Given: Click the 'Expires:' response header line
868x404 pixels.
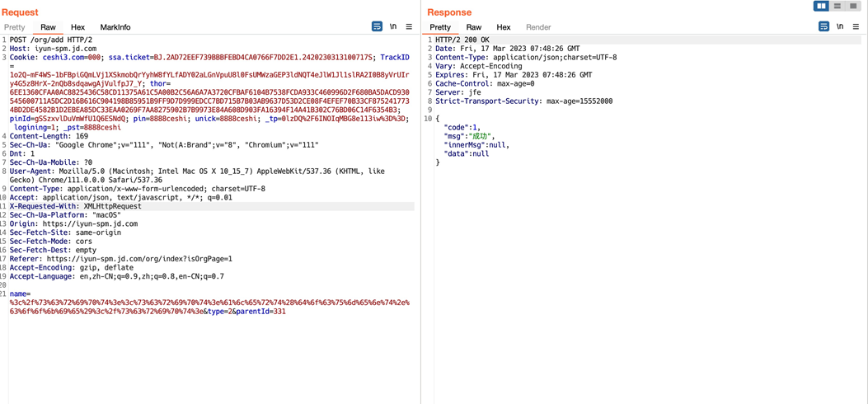Looking at the screenshot, I should click(514, 75).
